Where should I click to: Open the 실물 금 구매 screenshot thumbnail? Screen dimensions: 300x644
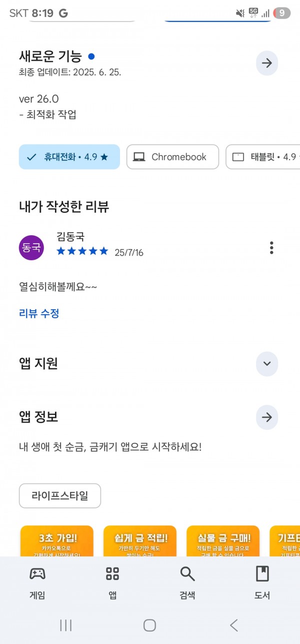point(223,541)
